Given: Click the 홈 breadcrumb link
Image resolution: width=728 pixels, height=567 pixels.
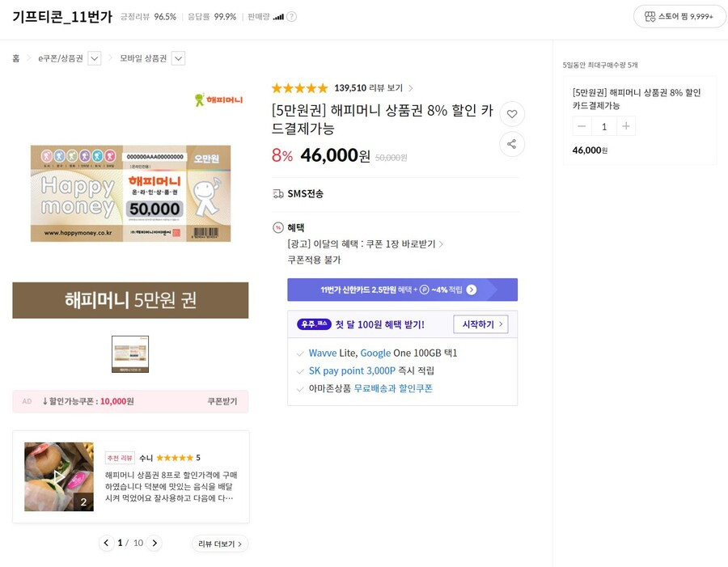Looking at the screenshot, I should pos(16,58).
